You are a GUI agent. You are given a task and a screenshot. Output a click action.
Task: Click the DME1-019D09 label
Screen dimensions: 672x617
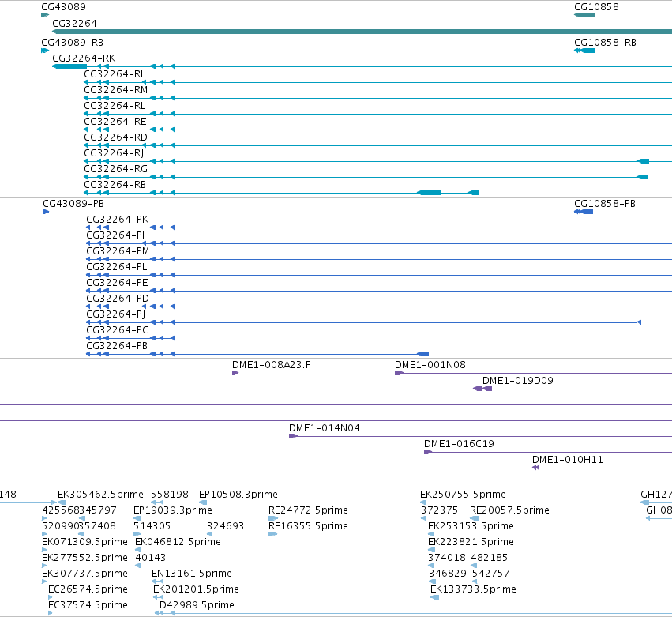[518, 381]
